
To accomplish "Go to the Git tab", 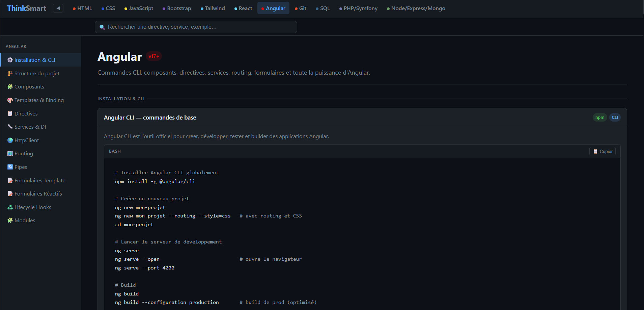I will pyautogui.click(x=301, y=8).
